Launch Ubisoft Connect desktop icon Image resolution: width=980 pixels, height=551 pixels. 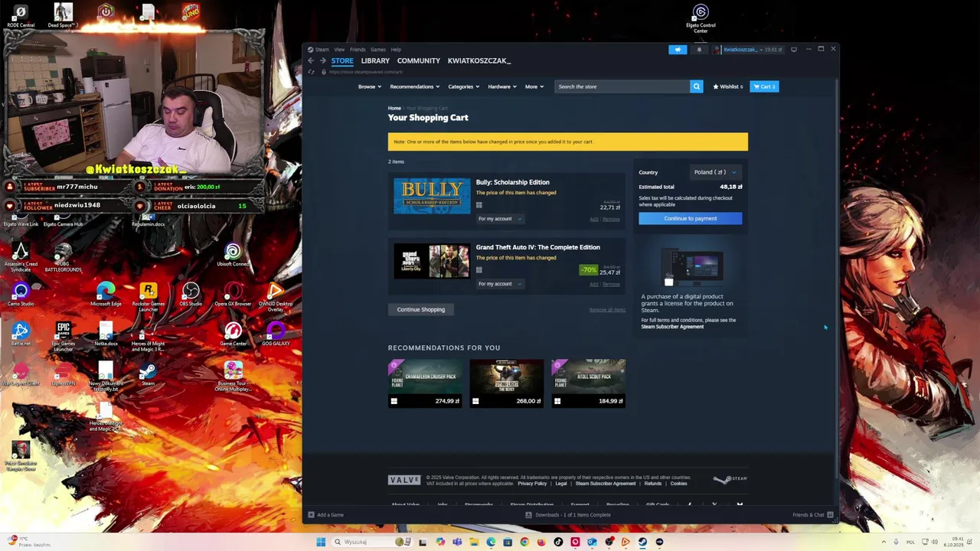pos(233,256)
